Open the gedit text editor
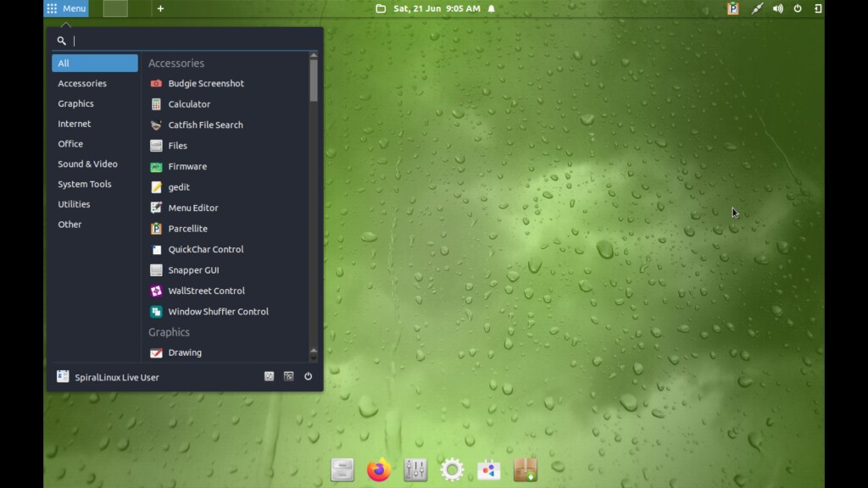 point(179,187)
